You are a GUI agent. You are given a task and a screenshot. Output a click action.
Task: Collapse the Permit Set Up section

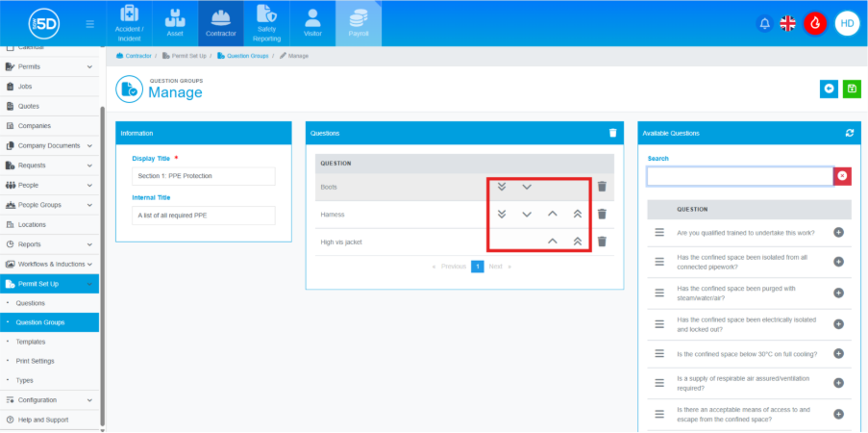coord(89,284)
